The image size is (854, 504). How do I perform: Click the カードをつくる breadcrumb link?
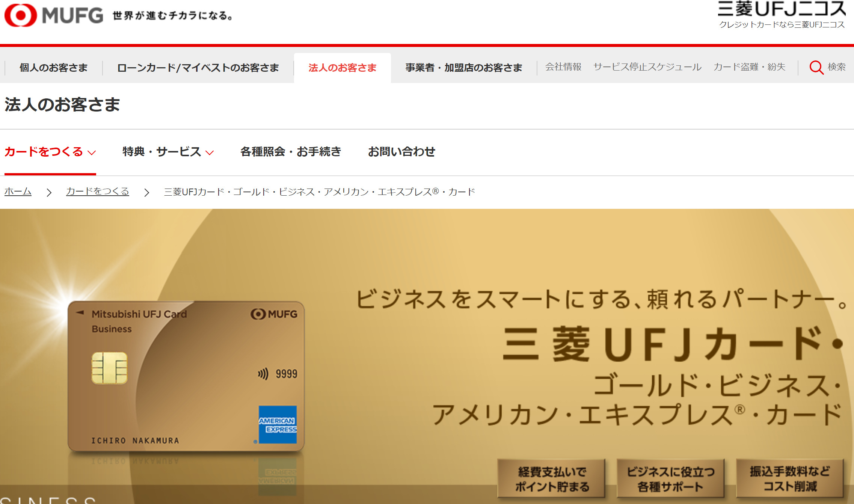click(97, 192)
